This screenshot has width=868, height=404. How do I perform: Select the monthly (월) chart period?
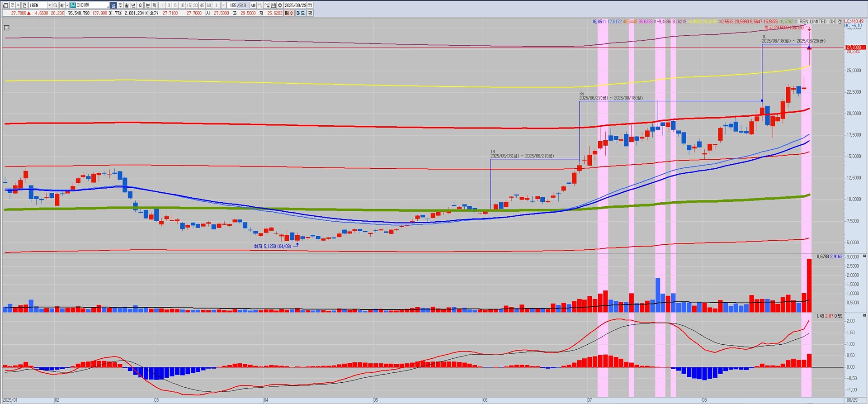[x=127, y=5]
